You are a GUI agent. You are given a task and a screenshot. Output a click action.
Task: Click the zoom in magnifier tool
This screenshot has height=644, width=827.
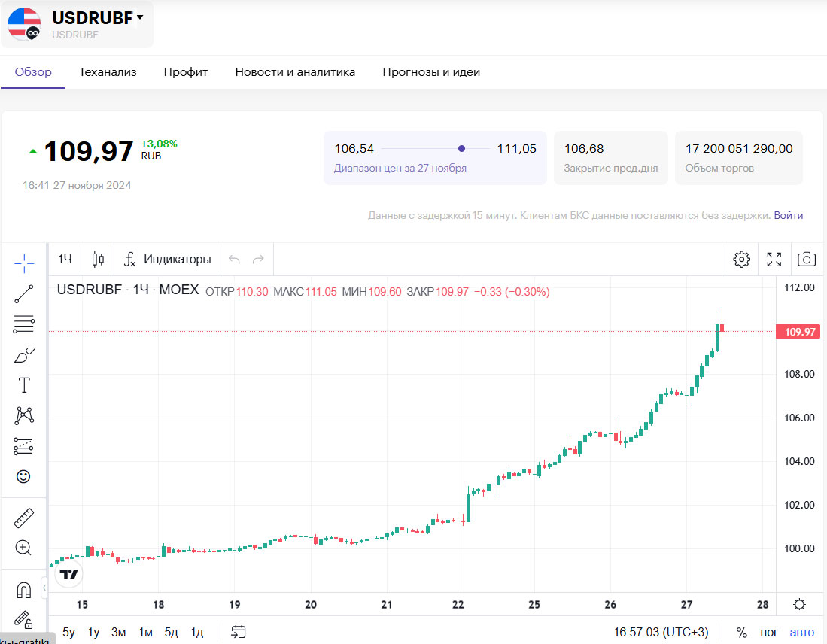[24, 548]
